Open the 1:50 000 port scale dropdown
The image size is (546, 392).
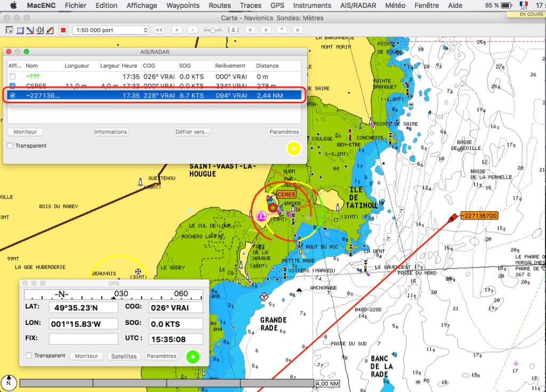[110, 30]
